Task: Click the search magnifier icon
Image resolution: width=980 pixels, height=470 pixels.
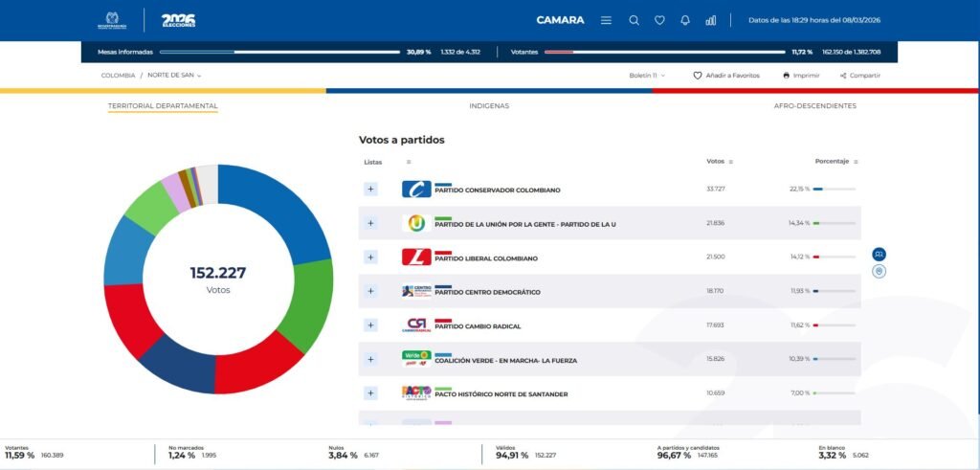Action: [634, 20]
